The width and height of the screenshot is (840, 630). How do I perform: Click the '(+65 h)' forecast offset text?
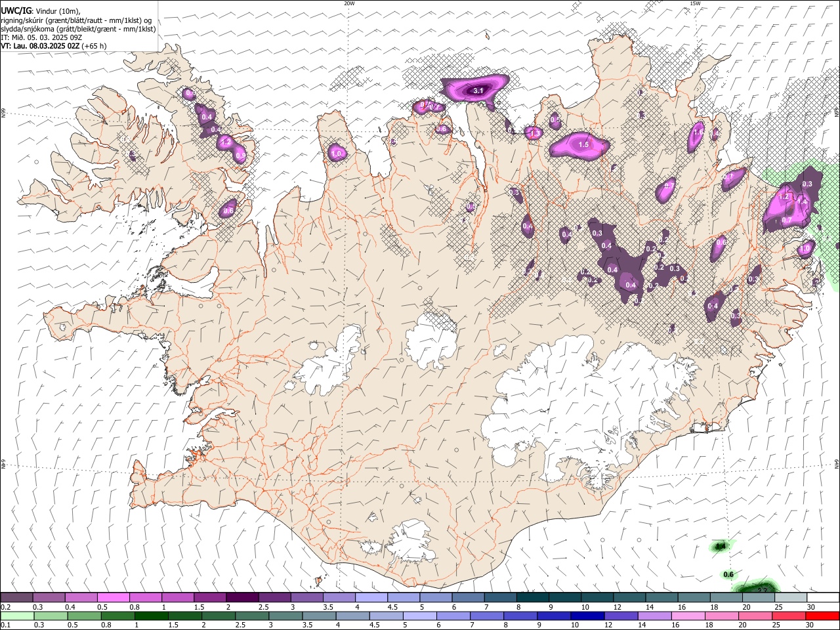coord(94,46)
